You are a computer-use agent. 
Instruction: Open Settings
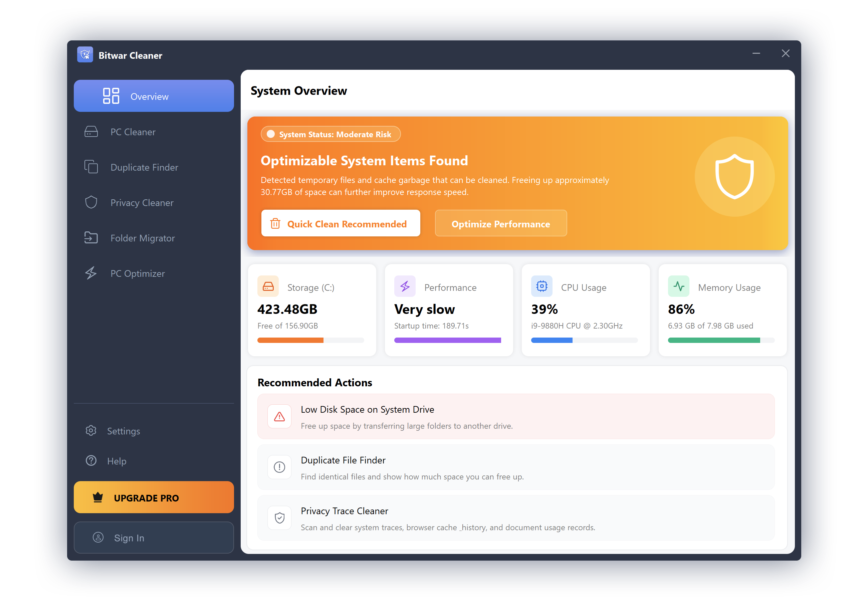pyautogui.click(x=154, y=430)
